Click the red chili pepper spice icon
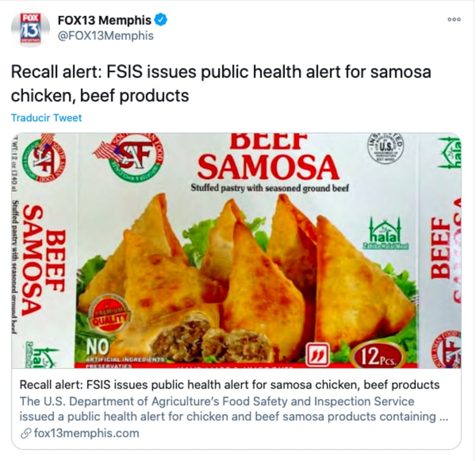The height and width of the screenshot is (461, 476). point(317,355)
